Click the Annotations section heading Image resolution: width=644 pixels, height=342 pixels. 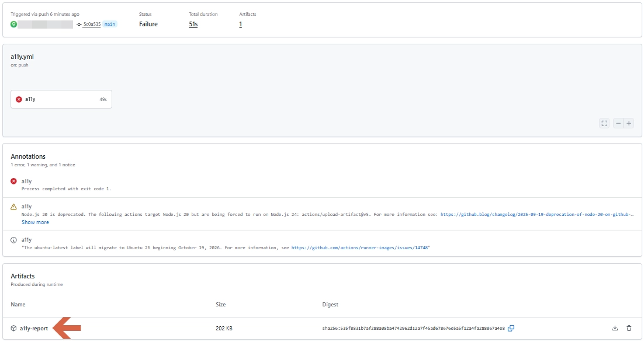(28, 156)
